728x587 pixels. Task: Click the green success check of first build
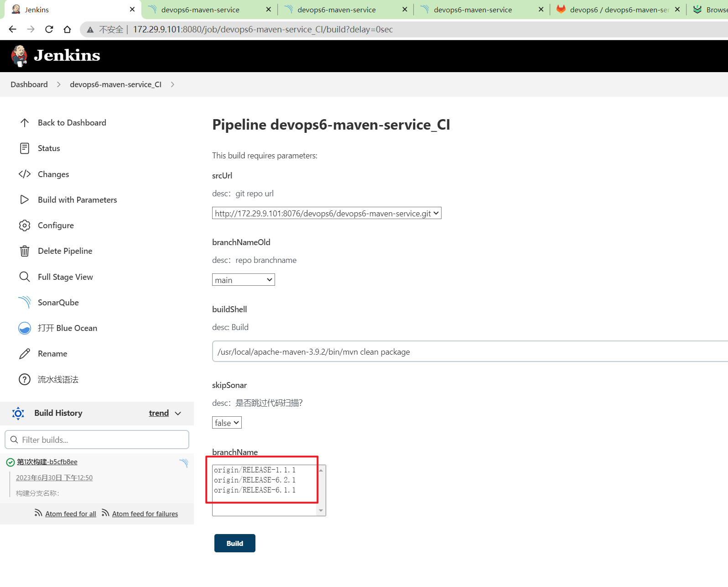(10, 462)
